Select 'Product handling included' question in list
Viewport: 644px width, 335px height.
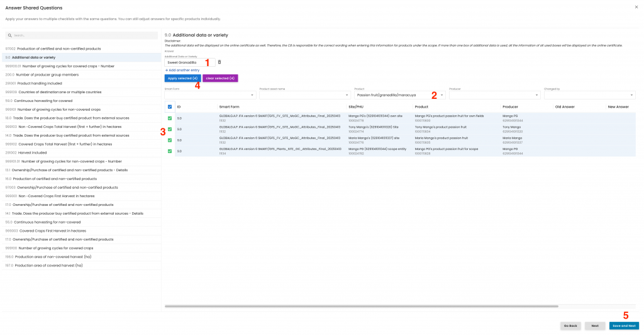pyautogui.click(x=43, y=83)
